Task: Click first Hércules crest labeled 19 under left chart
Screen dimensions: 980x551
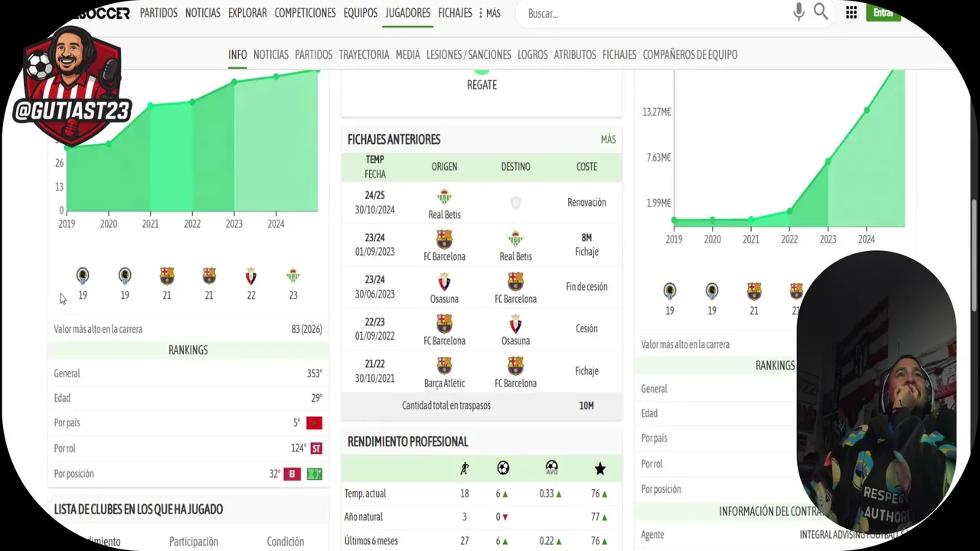Action: tap(83, 276)
